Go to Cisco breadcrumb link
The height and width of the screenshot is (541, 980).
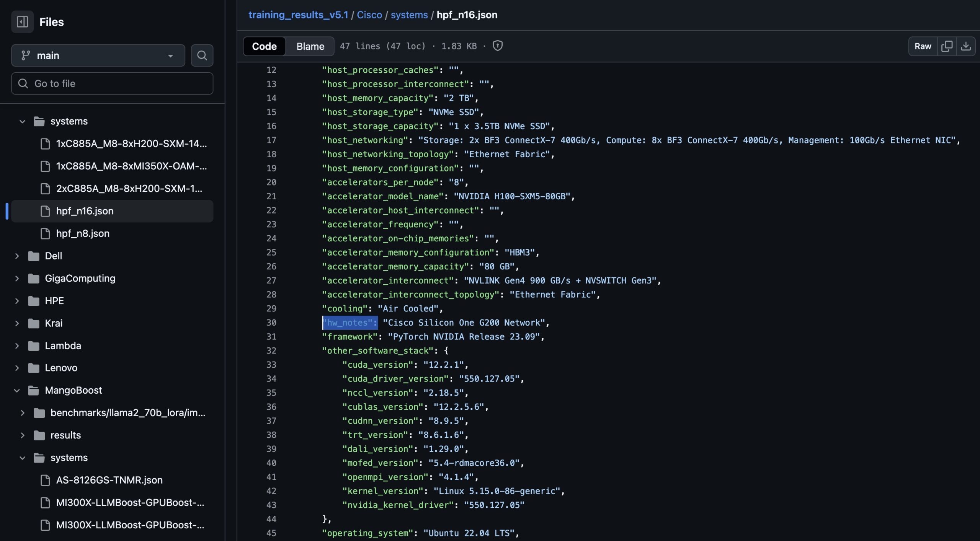369,15
